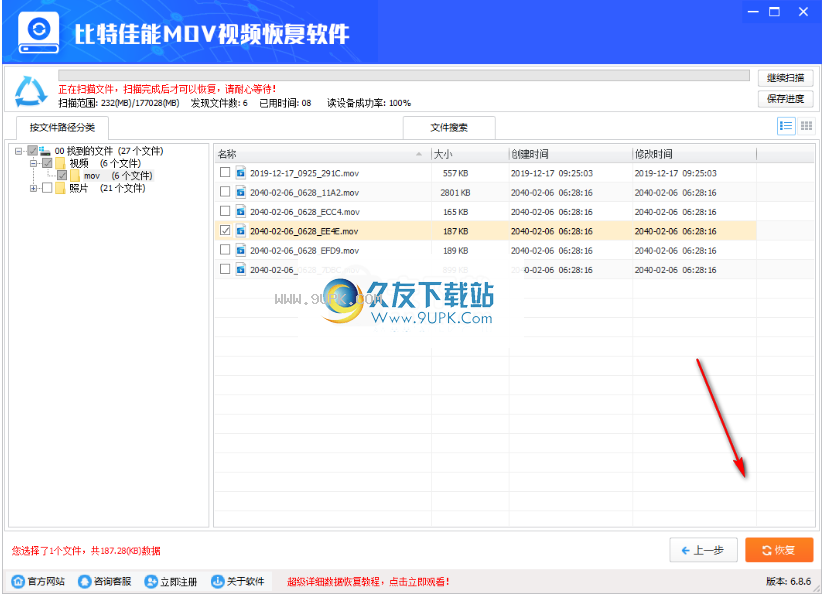Open 官方网站 home icon
This screenshot has width=822, height=603.
coord(18,581)
